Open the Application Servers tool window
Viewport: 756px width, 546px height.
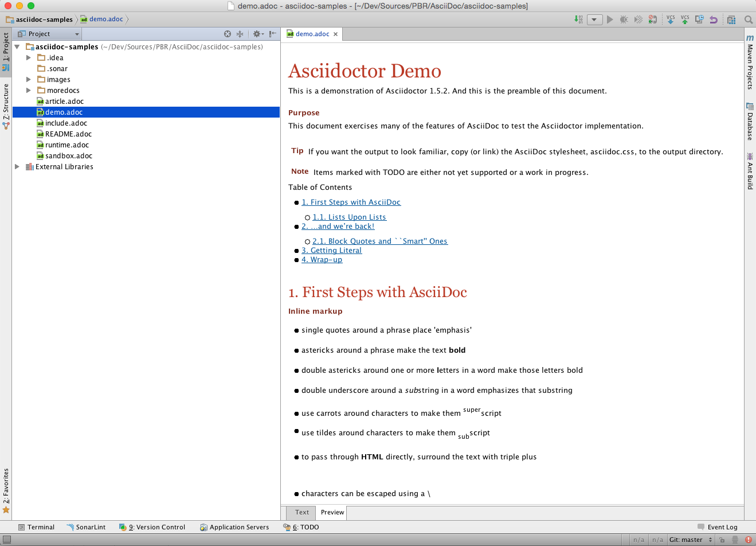(234, 527)
